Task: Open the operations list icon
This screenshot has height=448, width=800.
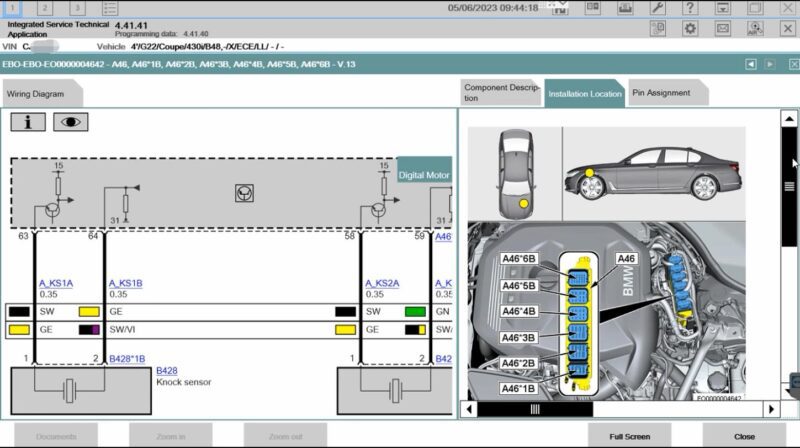Action: (110, 8)
